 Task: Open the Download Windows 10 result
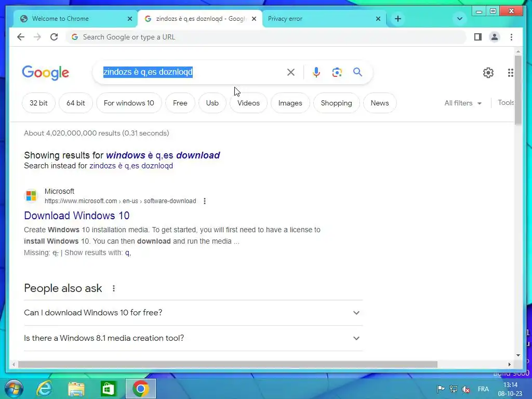coord(77,216)
